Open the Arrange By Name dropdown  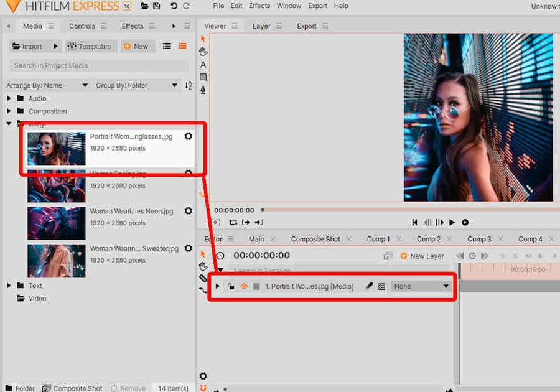47,85
